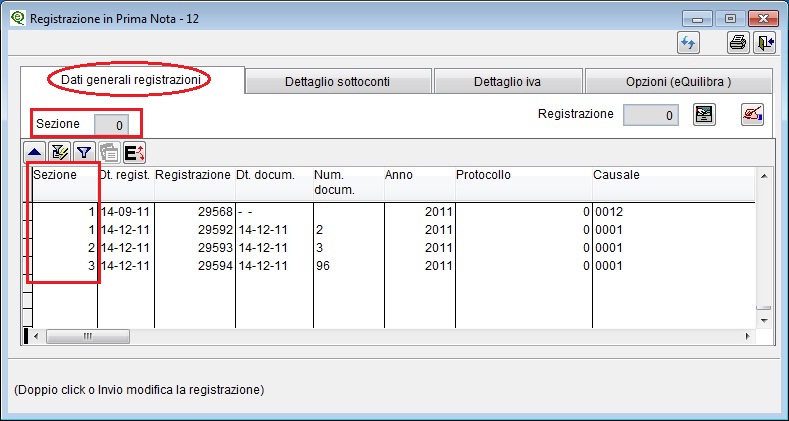This screenshot has width=789, height=421.
Task: Click the Dt. regist. column header
Action: click(126, 183)
